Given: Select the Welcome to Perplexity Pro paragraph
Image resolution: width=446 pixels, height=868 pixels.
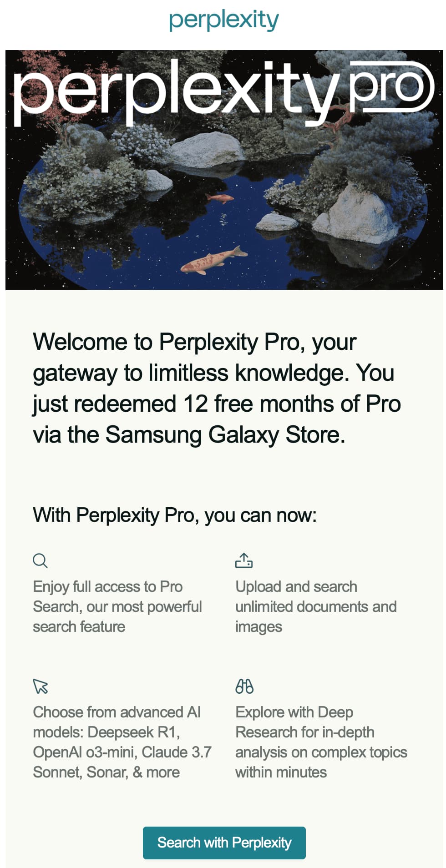Looking at the screenshot, I should 217,388.
